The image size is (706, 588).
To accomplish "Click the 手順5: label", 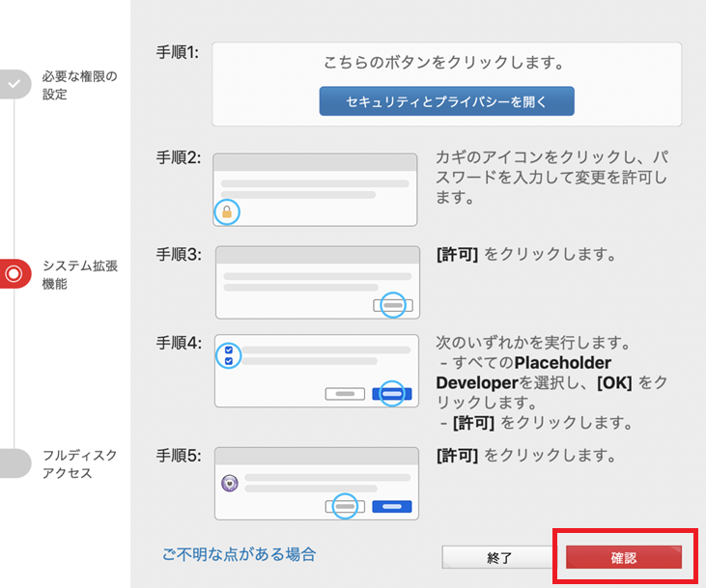I will click(x=179, y=456).
